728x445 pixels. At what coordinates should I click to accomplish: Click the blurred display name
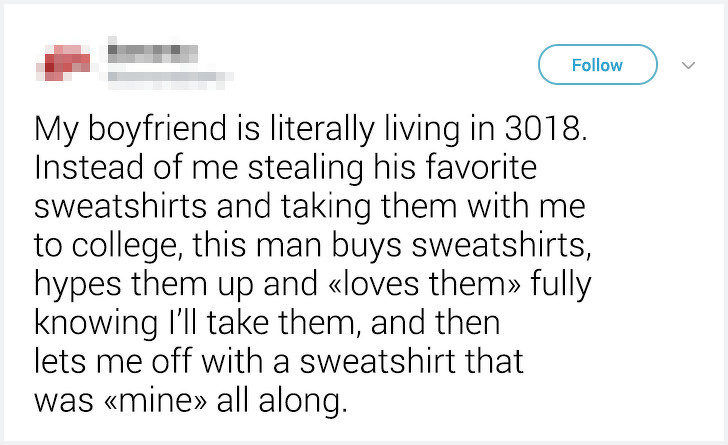(153, 53)
